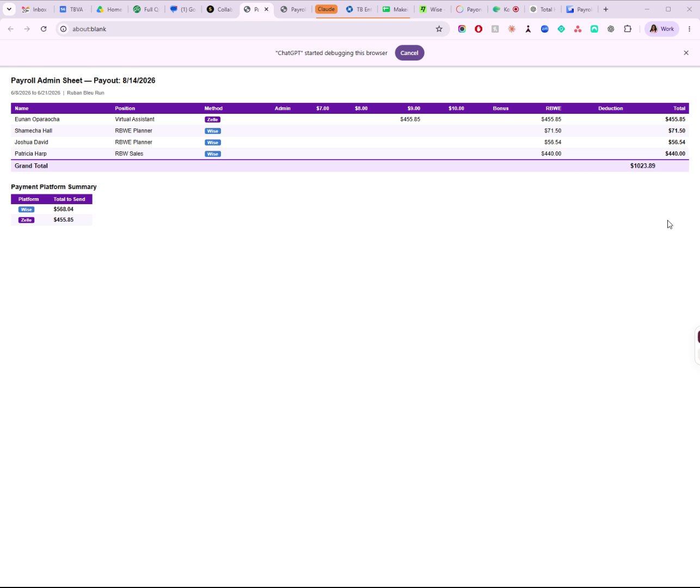The width and height of the screenshot is (700, 588).
Task: Open the orange Claude starburst extension
Action: 512,29
